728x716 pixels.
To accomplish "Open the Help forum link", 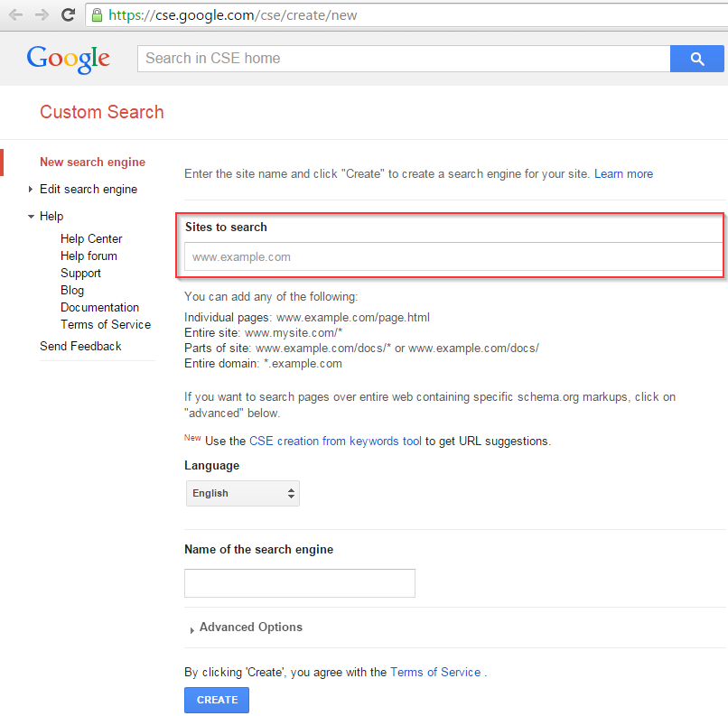I will tap(89, 256).
